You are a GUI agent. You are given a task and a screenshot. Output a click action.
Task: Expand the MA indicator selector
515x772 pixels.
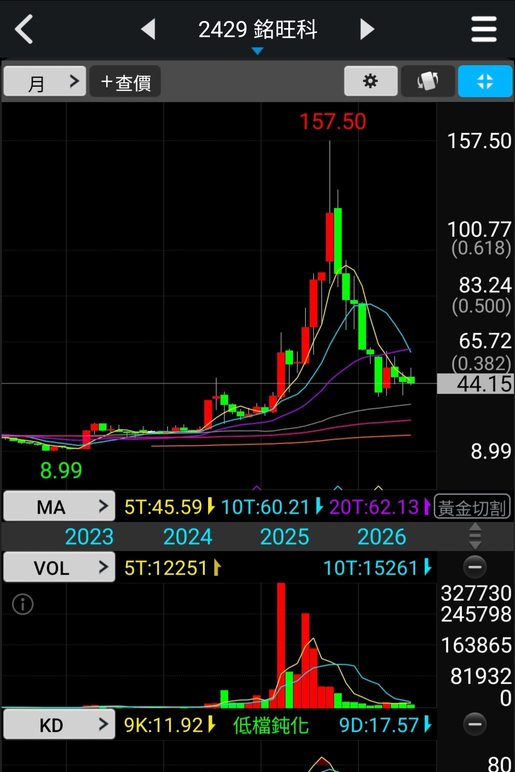coord(59,506)
